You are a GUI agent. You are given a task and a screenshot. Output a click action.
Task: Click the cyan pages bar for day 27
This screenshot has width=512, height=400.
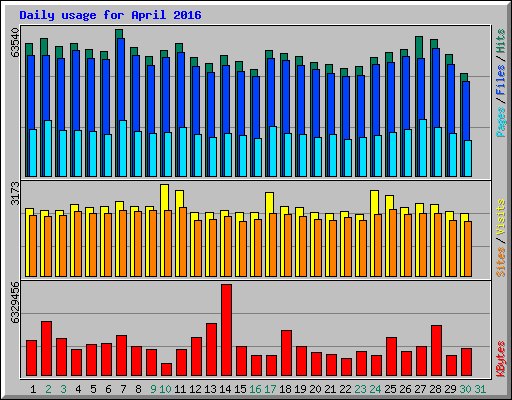click(423, 148)
